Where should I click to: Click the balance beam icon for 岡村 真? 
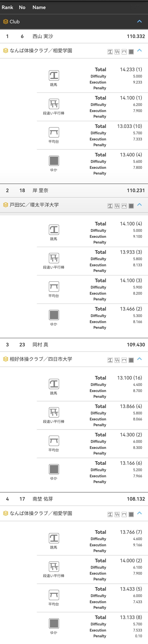pos(54,441)
